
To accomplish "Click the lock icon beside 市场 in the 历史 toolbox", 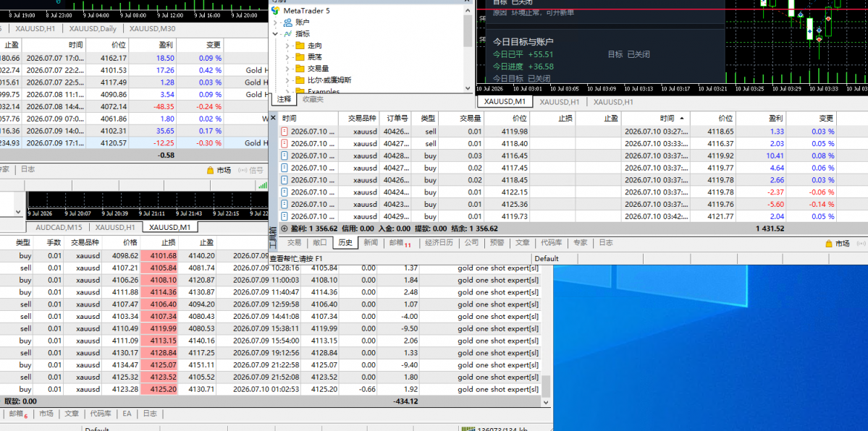I will pos(829,244).
